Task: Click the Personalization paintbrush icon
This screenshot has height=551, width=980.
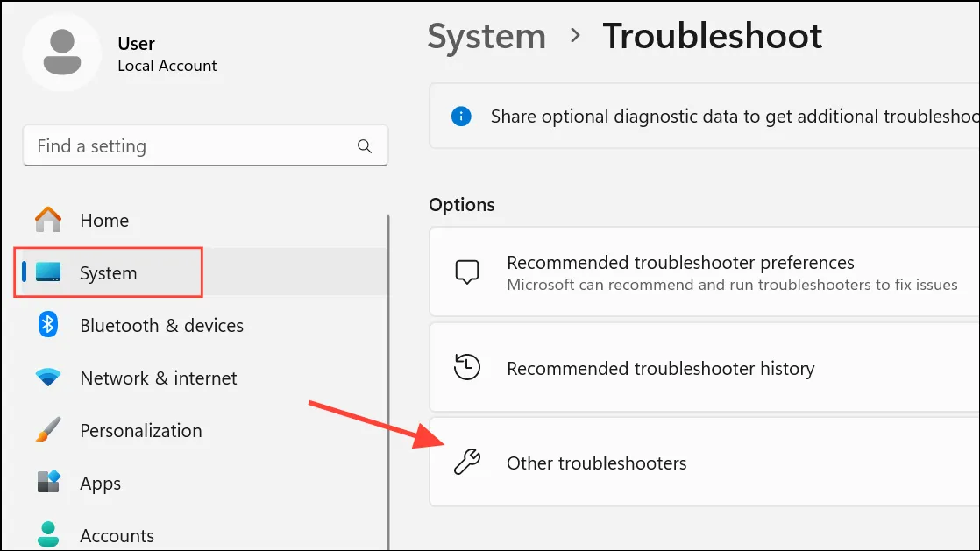Action: click(48, 430)
